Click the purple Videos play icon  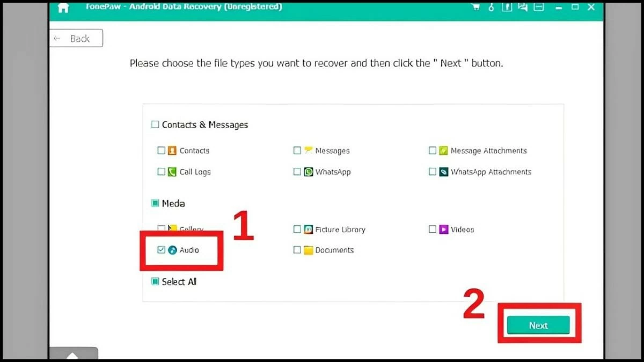[444, 230]
